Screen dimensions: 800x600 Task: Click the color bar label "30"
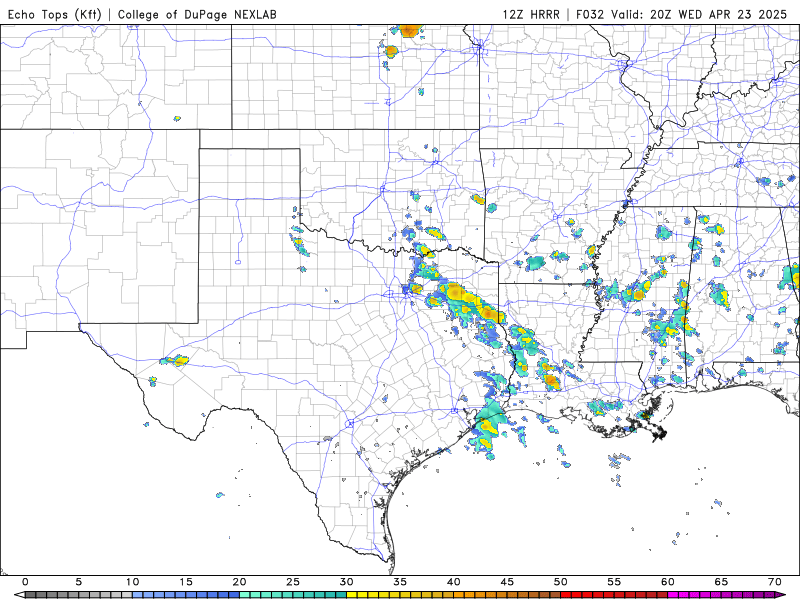click(x=346, y=582)
